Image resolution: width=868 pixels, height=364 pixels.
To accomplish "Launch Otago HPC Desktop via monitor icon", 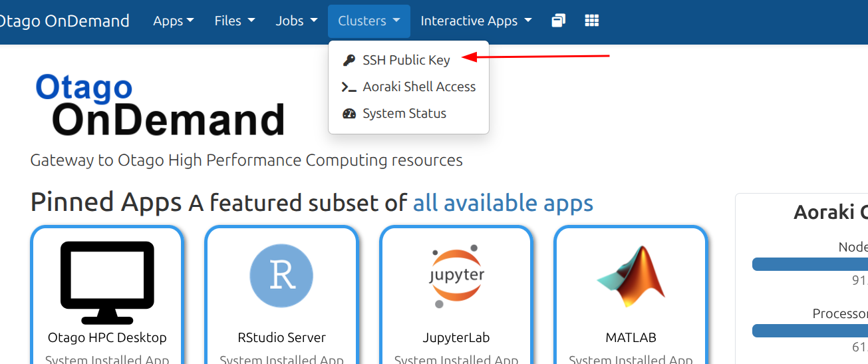I will coord(107,282).
